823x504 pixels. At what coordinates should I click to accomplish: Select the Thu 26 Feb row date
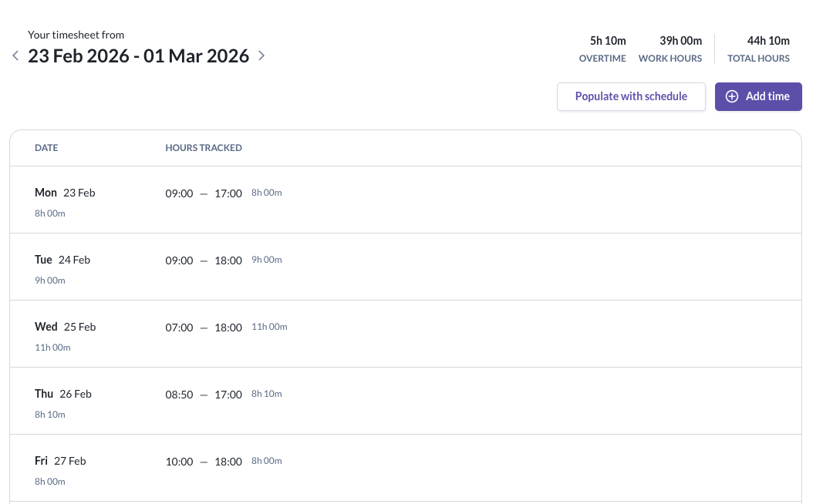[63, 395]
